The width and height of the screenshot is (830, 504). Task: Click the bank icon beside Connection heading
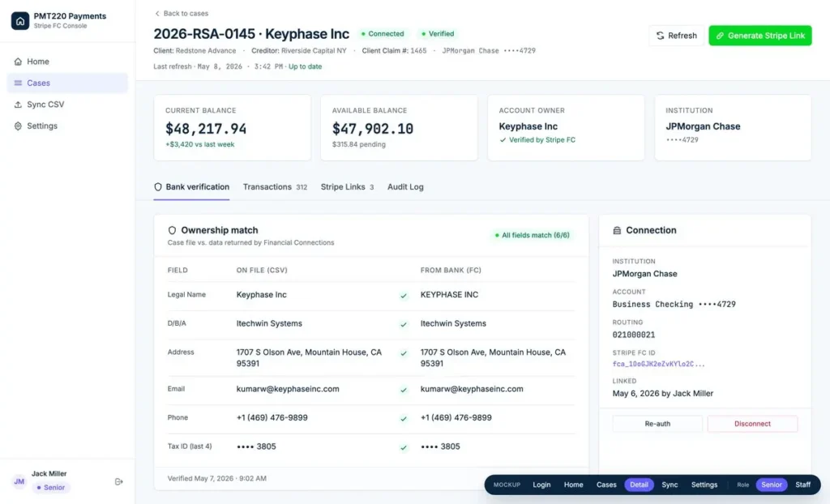click(x=617, y=230)
